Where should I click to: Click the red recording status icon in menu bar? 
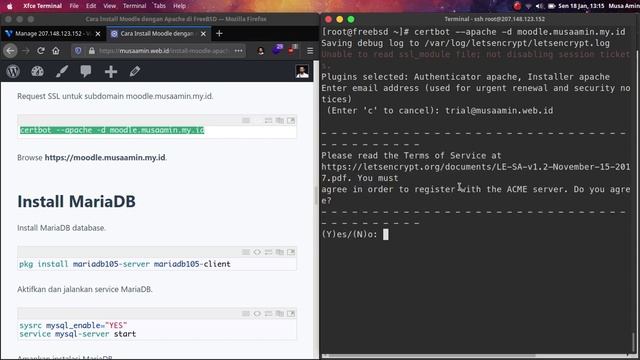pos(518,6)
